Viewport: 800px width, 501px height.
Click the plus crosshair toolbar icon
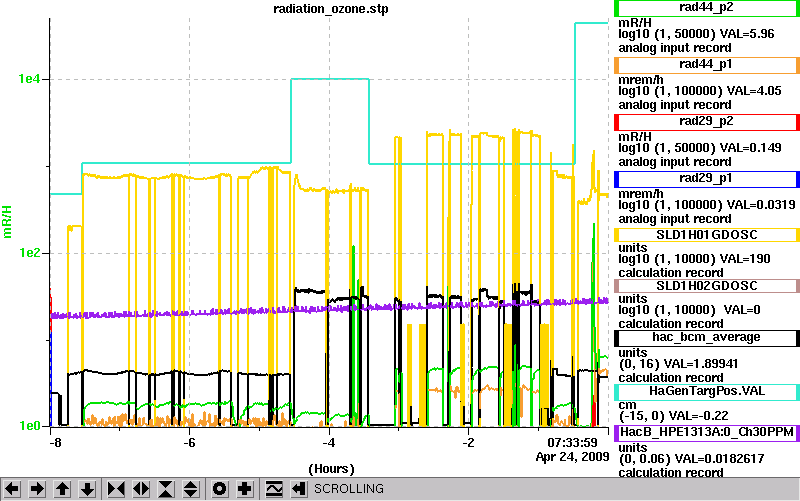click(244, 489)
